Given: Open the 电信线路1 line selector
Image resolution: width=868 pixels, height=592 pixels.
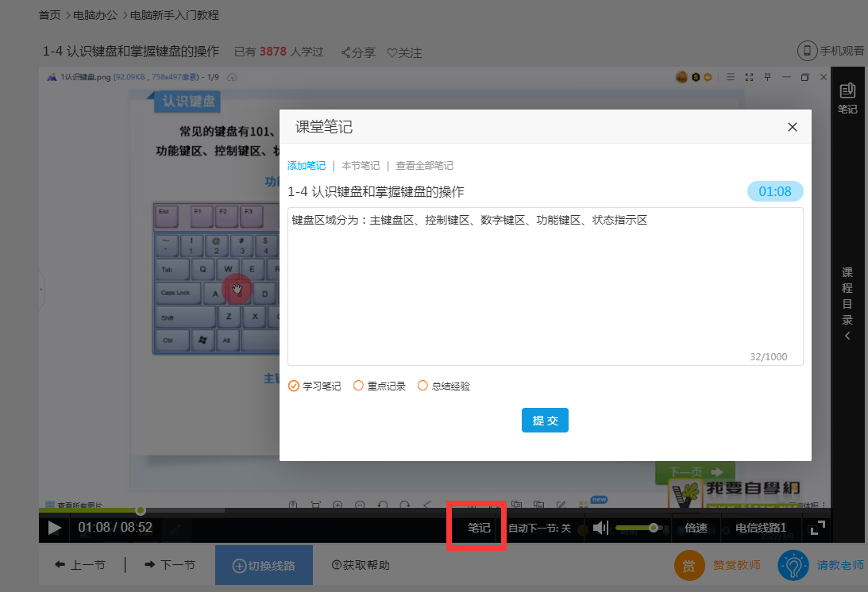Looking at the screenshot, I should coord(761,528).
